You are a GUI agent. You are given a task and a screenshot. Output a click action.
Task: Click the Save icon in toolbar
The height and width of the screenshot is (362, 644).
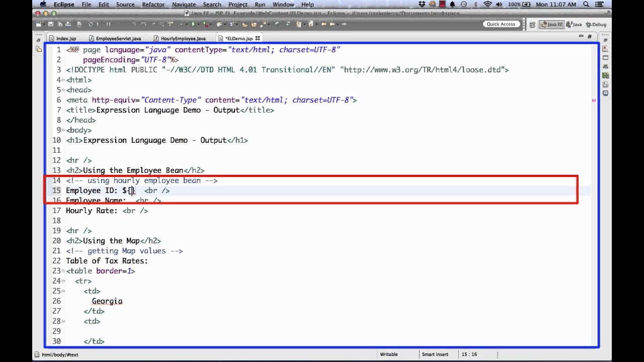50,24
